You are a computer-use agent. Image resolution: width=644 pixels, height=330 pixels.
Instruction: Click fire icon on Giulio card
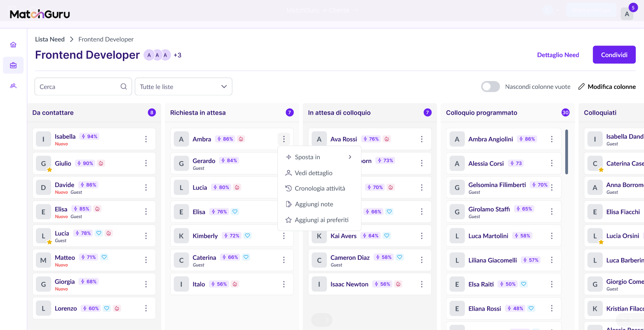pyautogui.click(x=101, y=163)
